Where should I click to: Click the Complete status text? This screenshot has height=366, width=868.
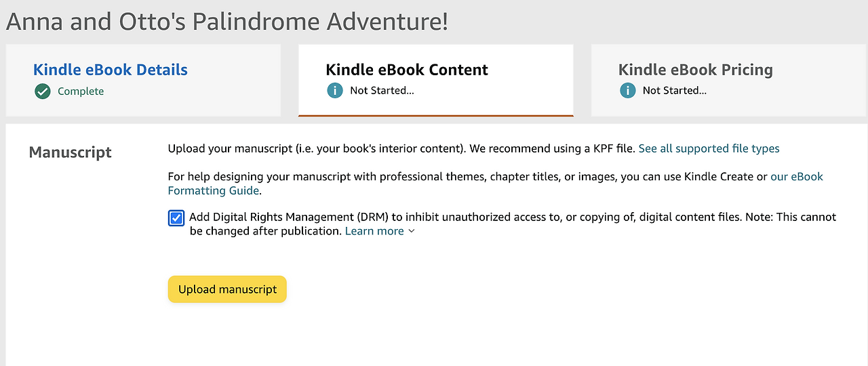81,91
